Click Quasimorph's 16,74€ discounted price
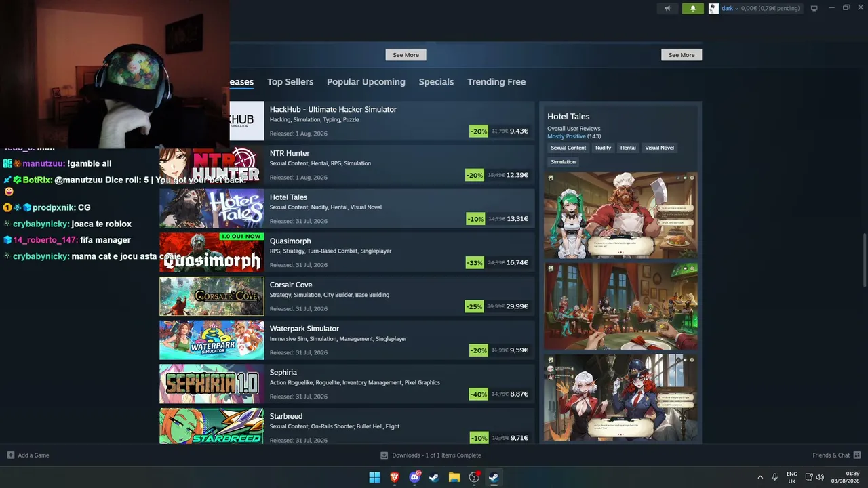868x488 pixels. 517,263
